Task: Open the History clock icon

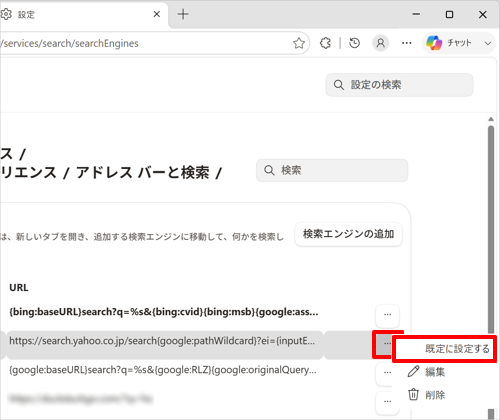Action: click(x=354, y=43)
